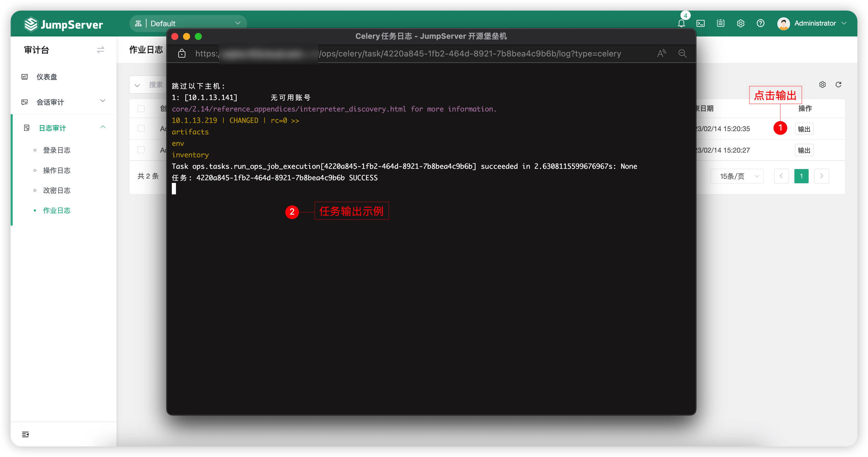Open table column settings gear icon
The height and width of the screenshot is (457, 868).
pyautogui.click(x=822, y=84)
